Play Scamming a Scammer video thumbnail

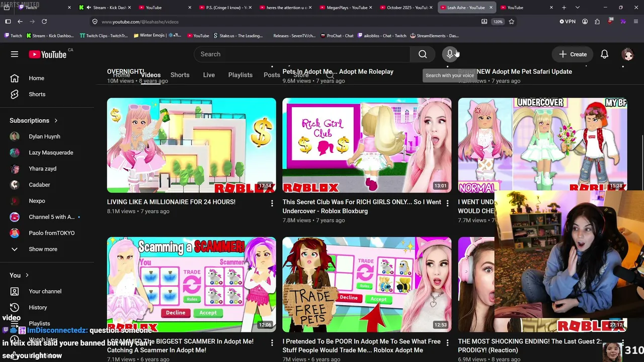[x=191, y=285]
